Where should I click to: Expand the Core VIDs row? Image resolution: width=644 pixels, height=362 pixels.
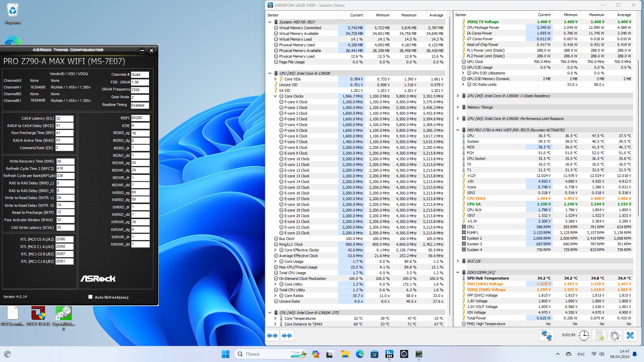coord(275,79)
